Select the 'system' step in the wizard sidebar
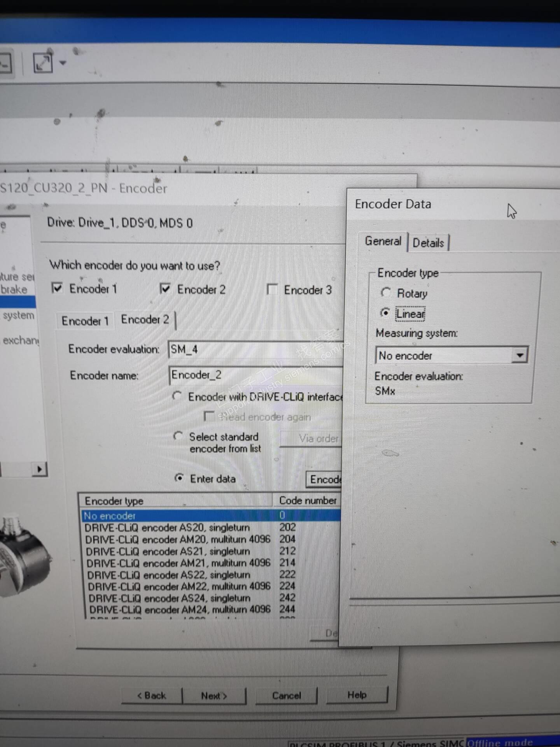Image resolution: width=560 pixels, height=747 pixels. pyautogui.click(x=18, y=315)
